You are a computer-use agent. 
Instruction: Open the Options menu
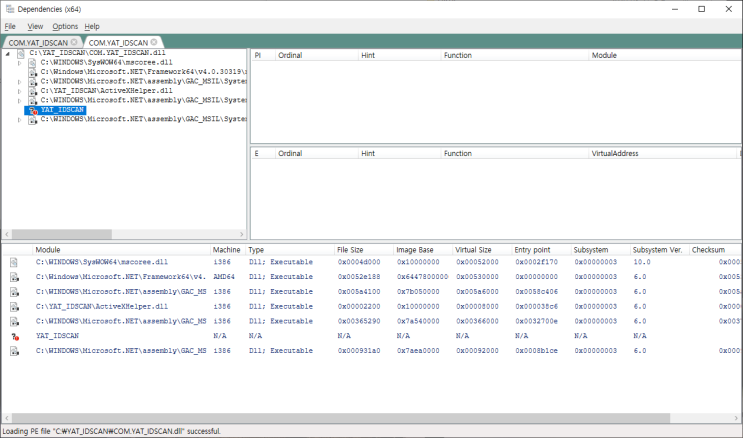pos(64,26)
